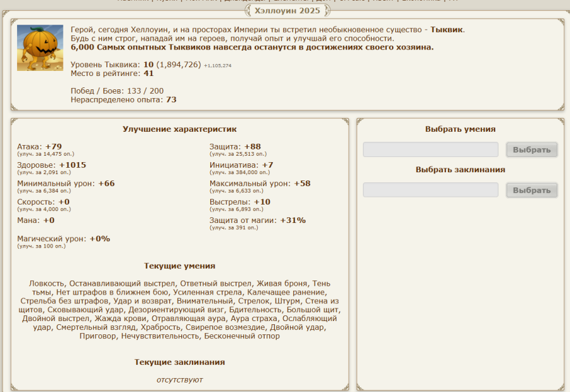Click the rating place value 41

(x=149, y=73)
